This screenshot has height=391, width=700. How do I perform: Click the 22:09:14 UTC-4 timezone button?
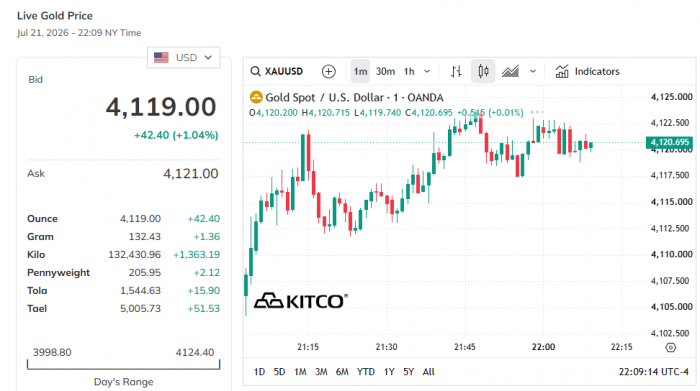[654, 372]
